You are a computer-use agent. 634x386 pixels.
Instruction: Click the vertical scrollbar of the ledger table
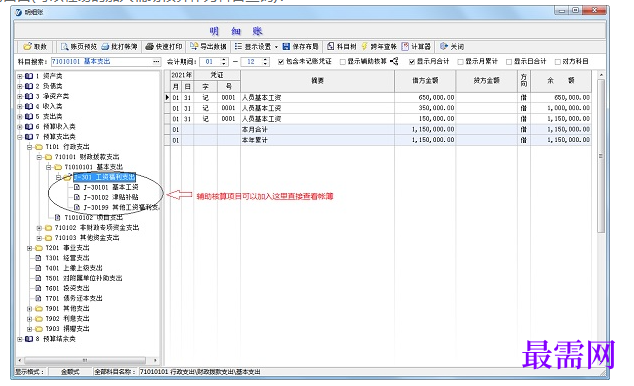coord(601,156)
